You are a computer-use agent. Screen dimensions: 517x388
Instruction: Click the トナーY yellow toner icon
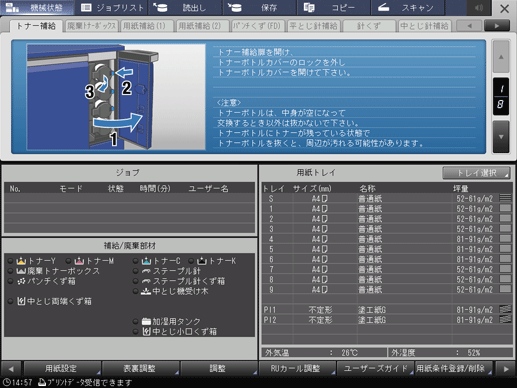21,261
